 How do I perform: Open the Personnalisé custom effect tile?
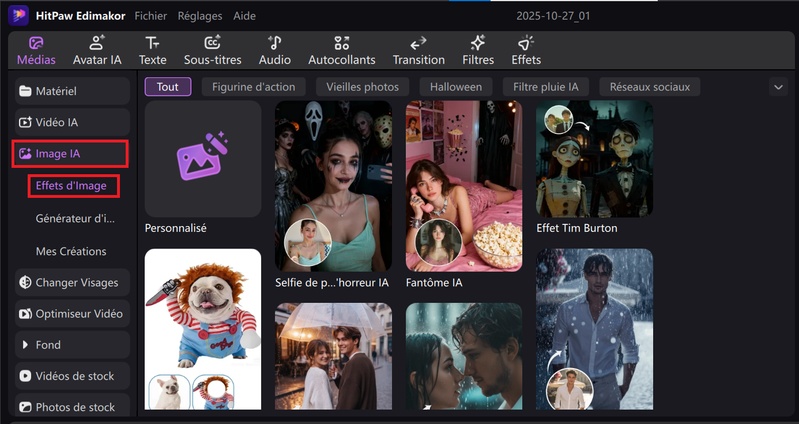point(203,159)
